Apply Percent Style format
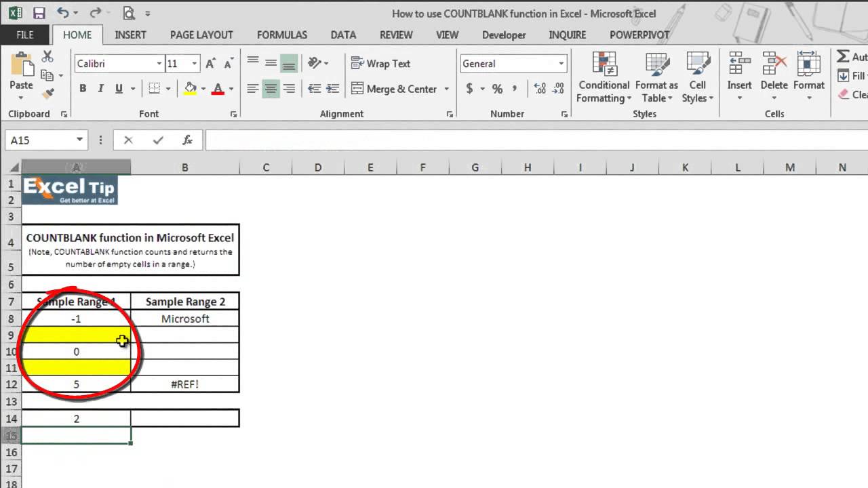 [x=497, y=89]
